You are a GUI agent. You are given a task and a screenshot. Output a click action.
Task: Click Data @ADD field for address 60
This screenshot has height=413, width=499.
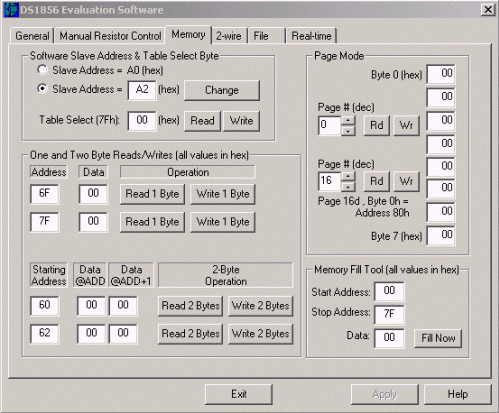(x=92, y=305)
